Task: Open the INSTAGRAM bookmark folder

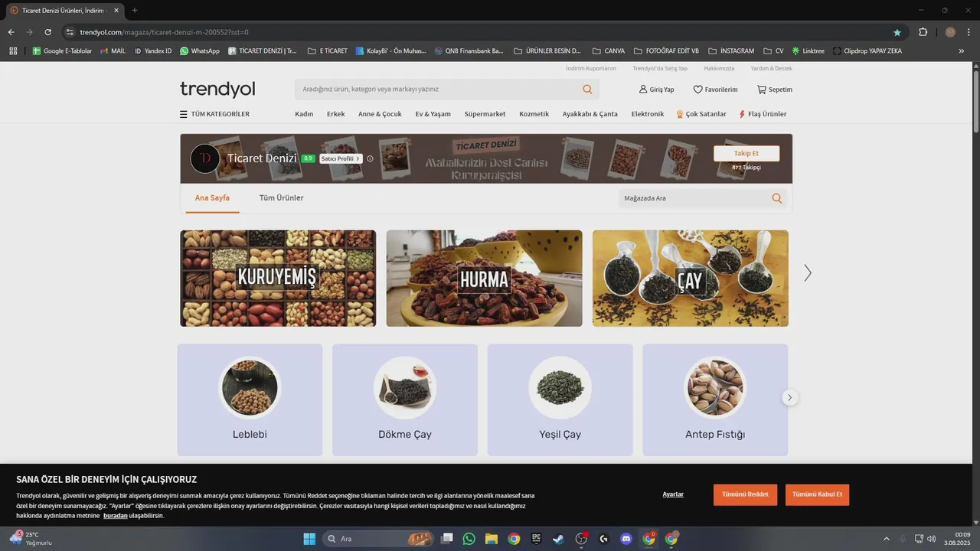Action: (x=731, y=51)
